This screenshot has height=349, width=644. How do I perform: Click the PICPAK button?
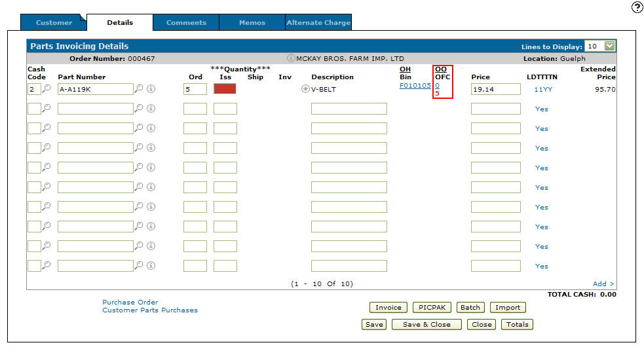(x=432, y=308)
